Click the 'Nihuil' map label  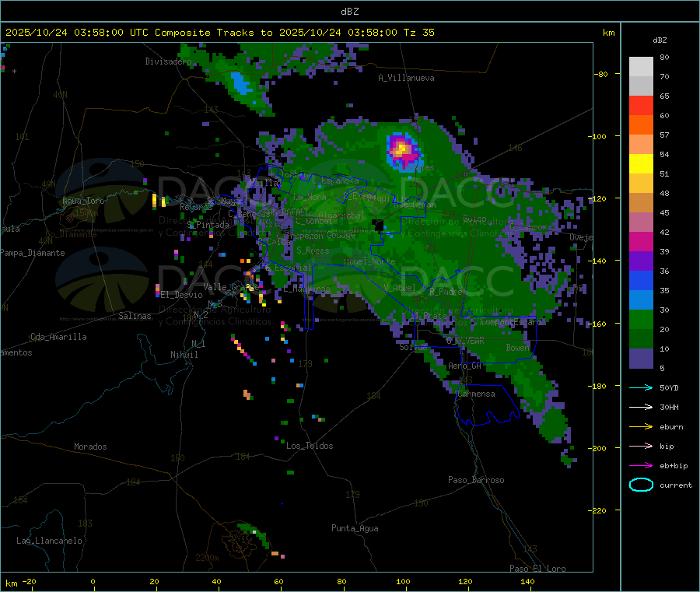click(184, 355)
